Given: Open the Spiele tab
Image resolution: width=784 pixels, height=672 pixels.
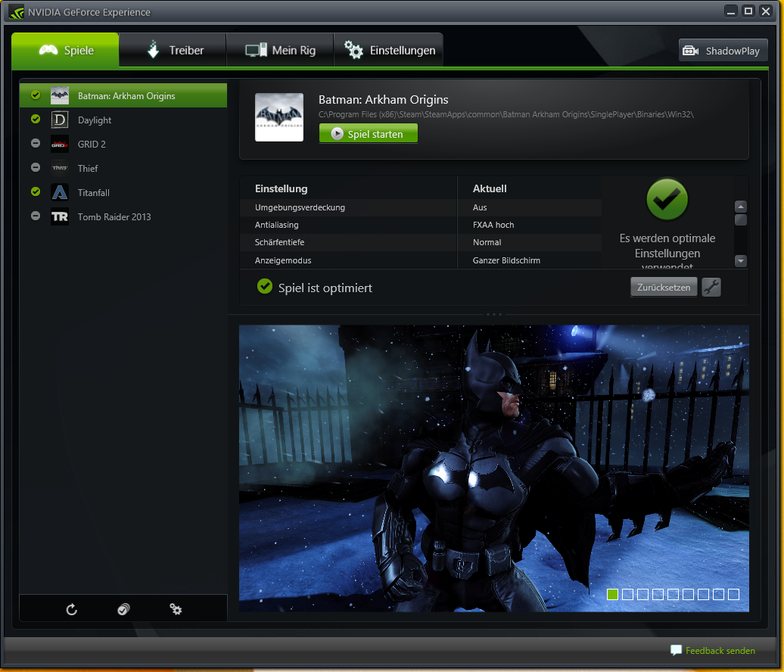Looking at the screenshot, I should tap(65, 50).
